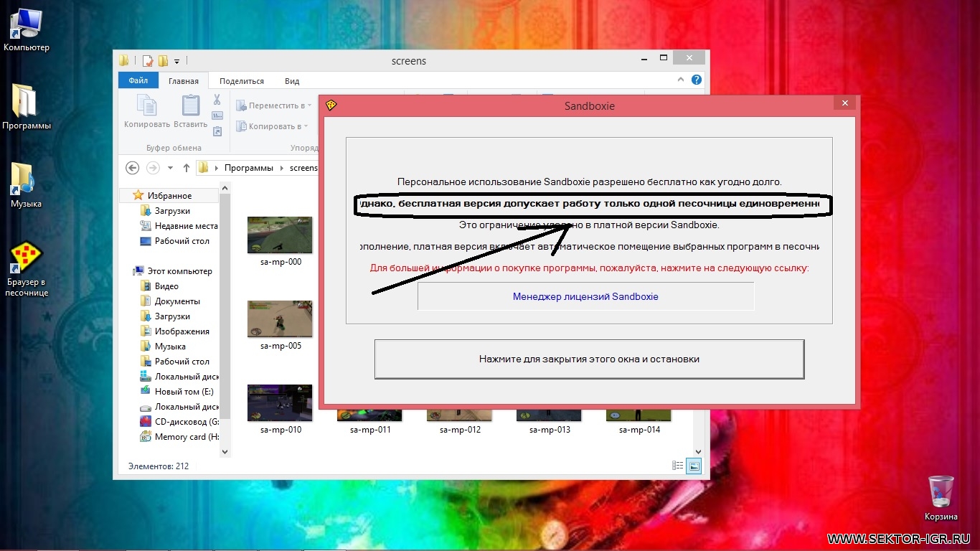The image size is (980, 551).
Task: Click the New folder icon in the quick access toolbar
Action: click(163, 61)
